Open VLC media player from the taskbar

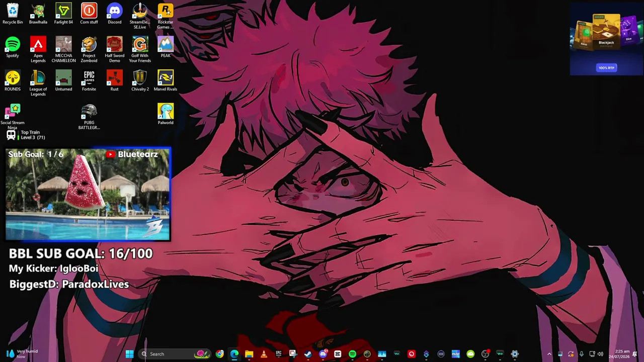click(x=264, y=354)
